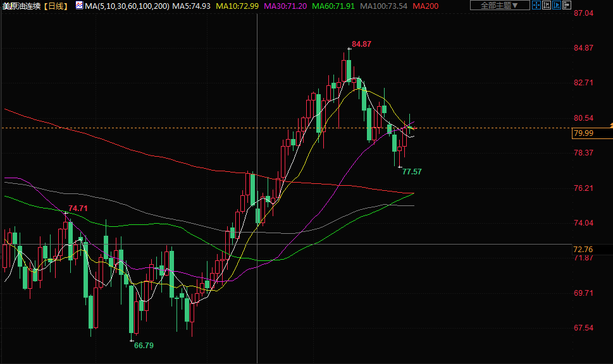Select the MA5:74.93 label
The height and width of the screenshot is (364, 613).
191,6
